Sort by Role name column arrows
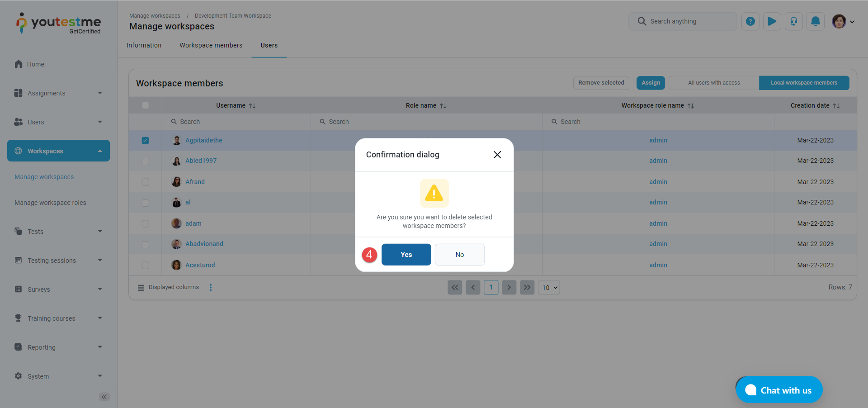 443,106
